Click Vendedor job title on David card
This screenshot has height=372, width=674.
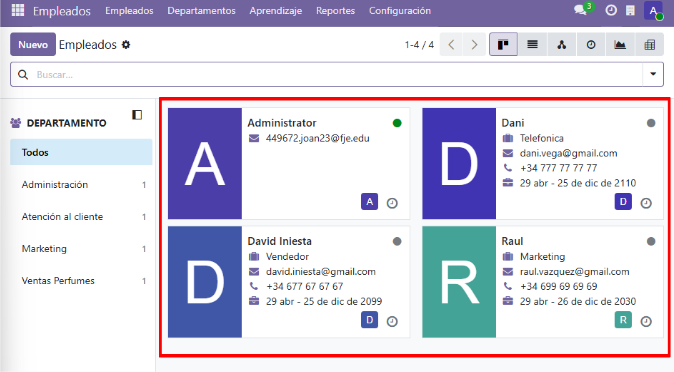pos(287,257)
